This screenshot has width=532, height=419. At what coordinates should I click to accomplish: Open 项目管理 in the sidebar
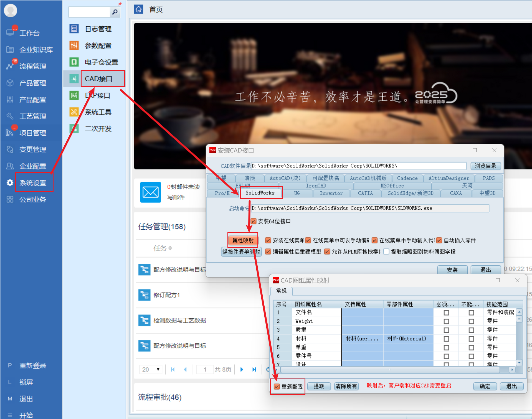tap(32, 133)
